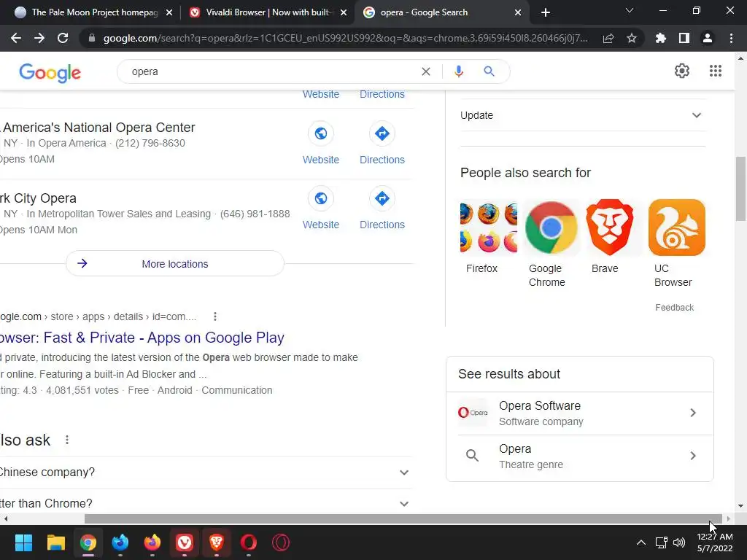Open the Chrome three-dot menu
This screenshot has width=747, height=560.
(x=731, y=38)
